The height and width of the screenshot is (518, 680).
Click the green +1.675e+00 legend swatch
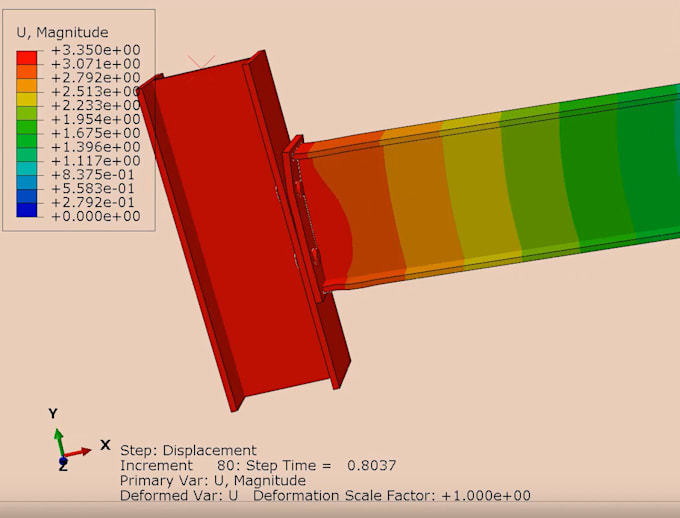pyautogui.click(x=27, y=127)
